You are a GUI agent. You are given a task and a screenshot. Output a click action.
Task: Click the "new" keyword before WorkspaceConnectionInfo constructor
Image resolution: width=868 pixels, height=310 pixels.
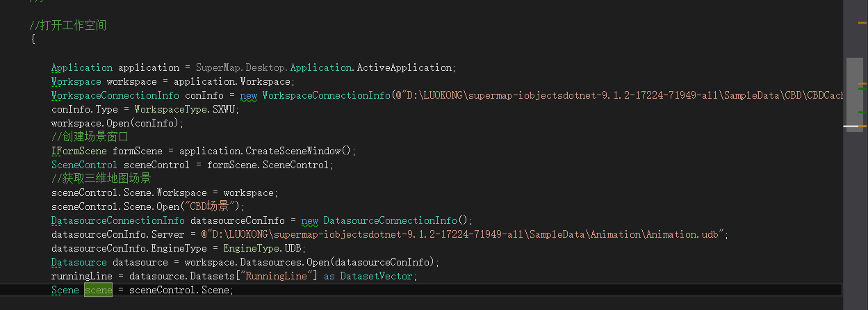click(248, 95)
